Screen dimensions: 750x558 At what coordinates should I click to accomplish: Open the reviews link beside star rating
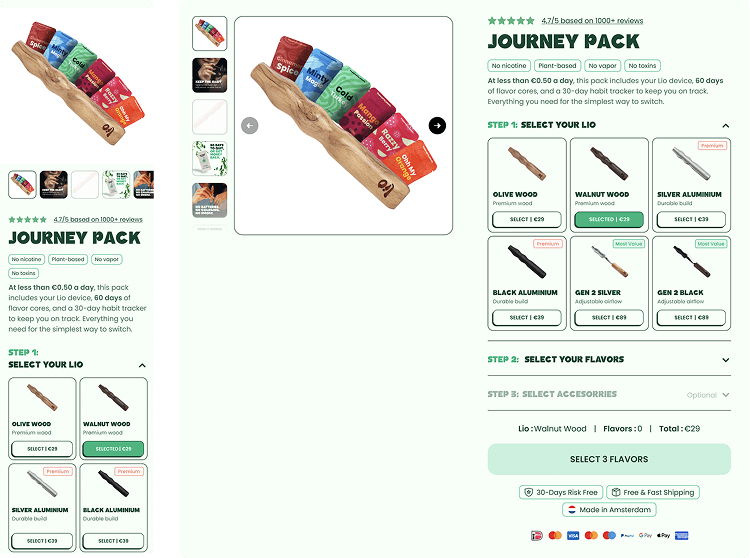(592, 21)
